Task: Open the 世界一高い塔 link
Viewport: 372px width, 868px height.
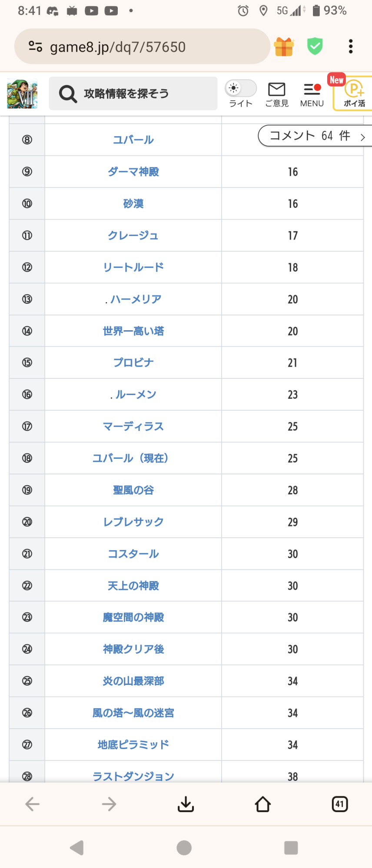Action: click(133, 331)
